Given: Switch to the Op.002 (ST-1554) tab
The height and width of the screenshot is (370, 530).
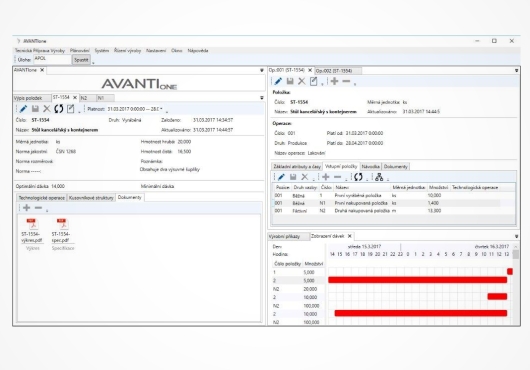Looking at the screenshot, I should point(338,71).
